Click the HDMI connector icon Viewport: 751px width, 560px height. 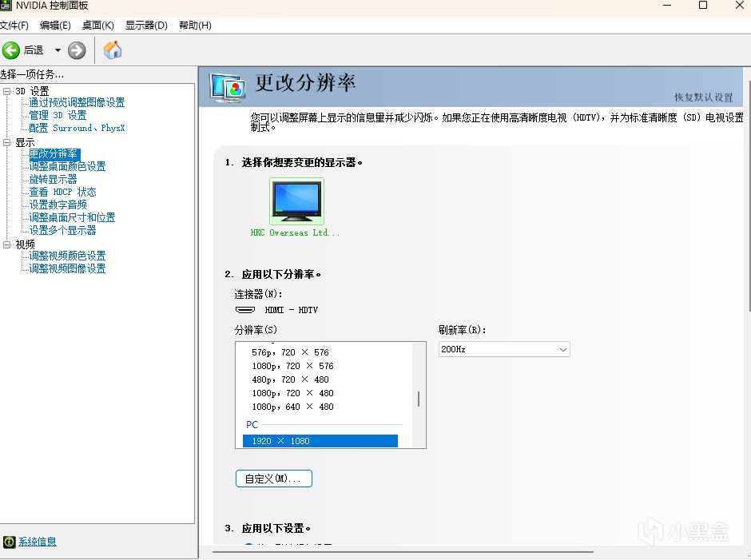coord(244,310)
